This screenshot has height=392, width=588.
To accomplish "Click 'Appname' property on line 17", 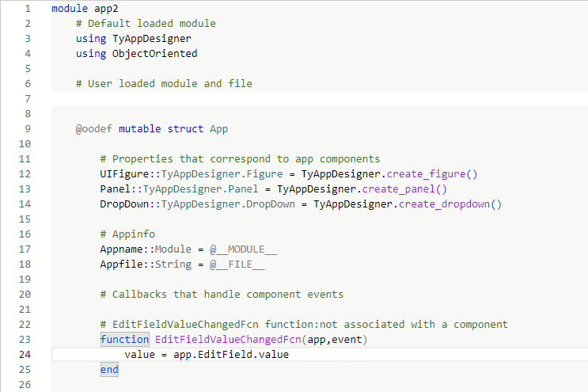I will pos(122,249).
